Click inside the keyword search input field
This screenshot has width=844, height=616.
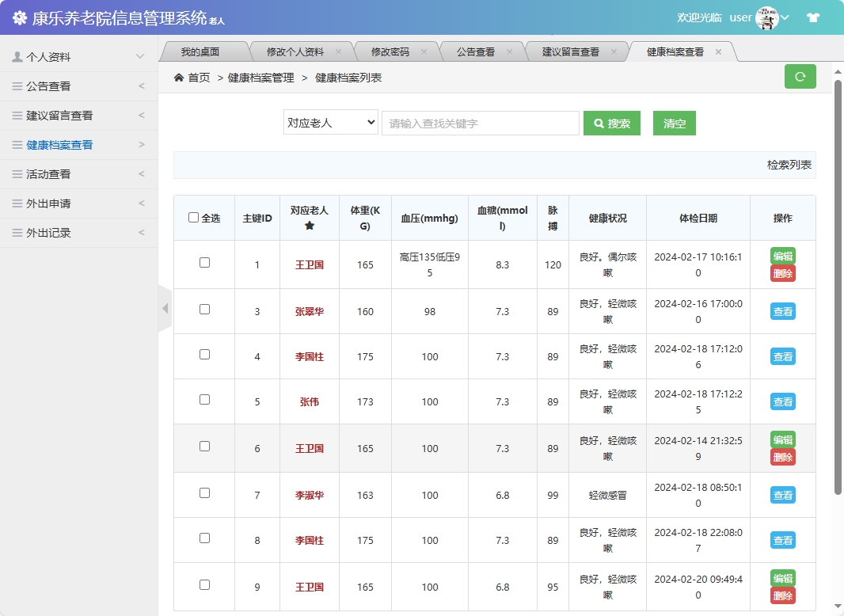tap(481, 123)
